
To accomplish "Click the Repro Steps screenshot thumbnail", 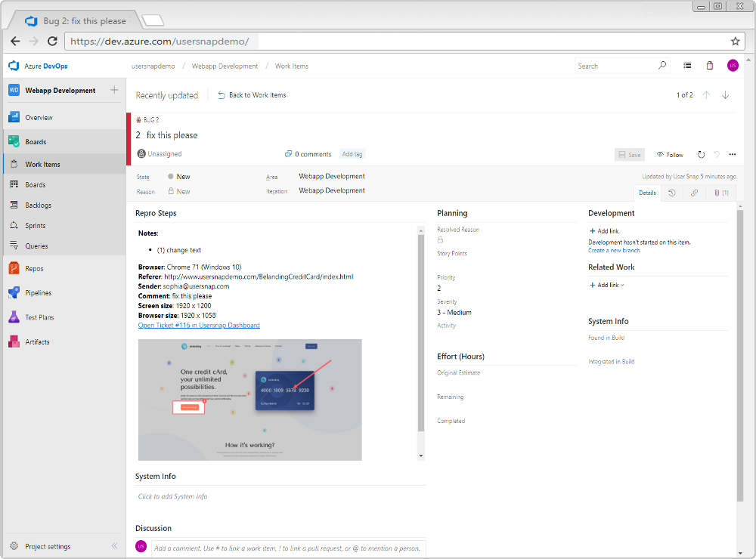I will [x=249, y=400].
